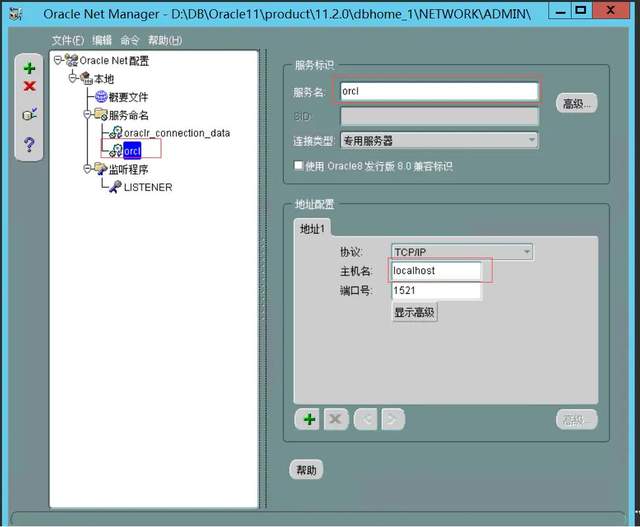
Task: Select 本地 label in the tree
Action: [104, 79]
